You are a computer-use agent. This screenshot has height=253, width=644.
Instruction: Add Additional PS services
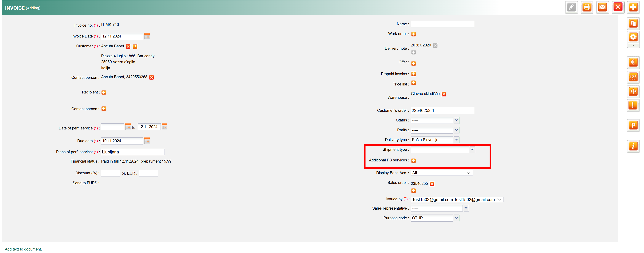(414, 160)
